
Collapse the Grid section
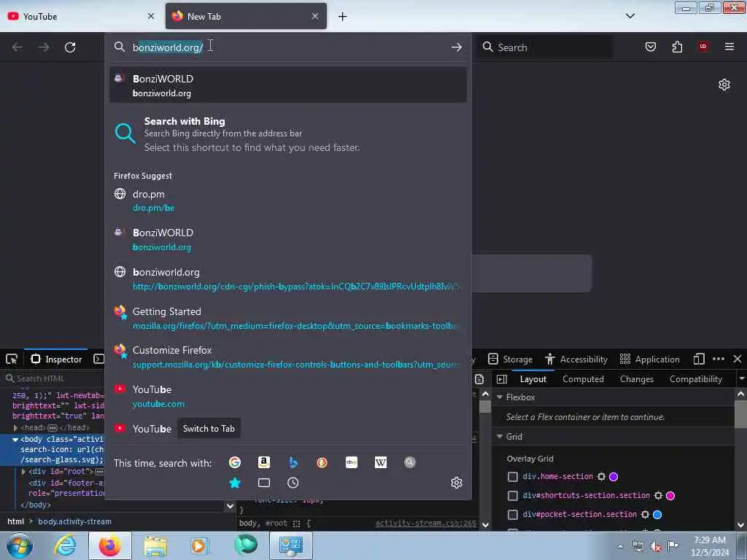pos(500,436)
